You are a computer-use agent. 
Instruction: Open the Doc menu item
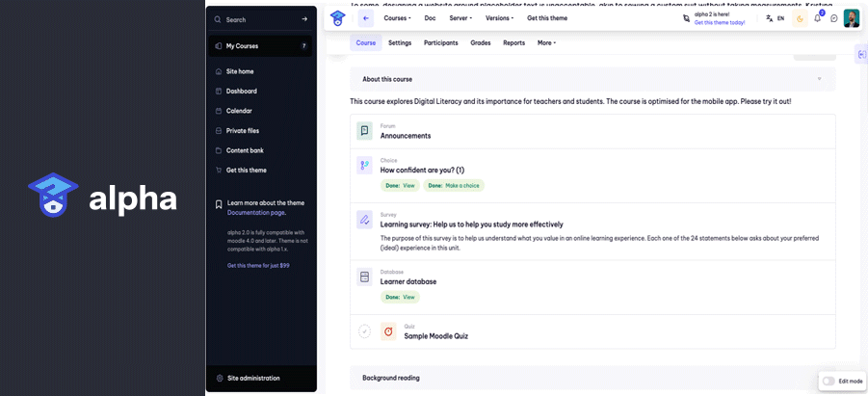[x=430, y=18]
